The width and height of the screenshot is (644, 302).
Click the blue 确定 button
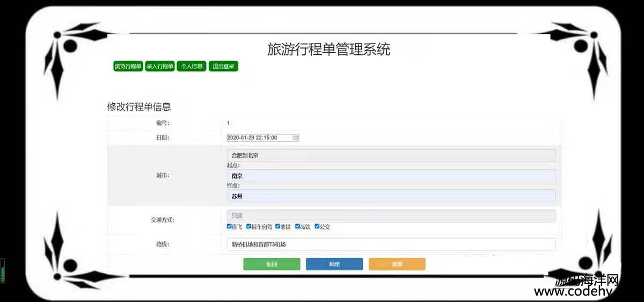click(334, 264)
